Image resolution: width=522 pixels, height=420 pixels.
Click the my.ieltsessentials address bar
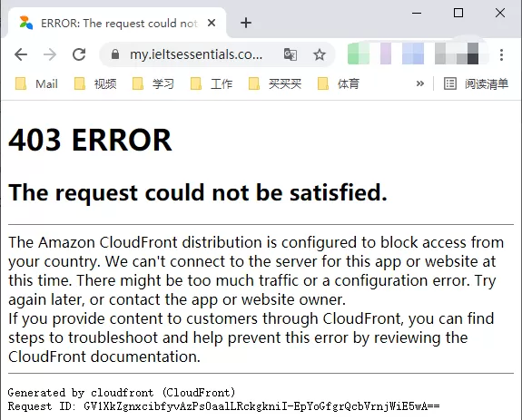pyautogui.click(x=196, y=54)
